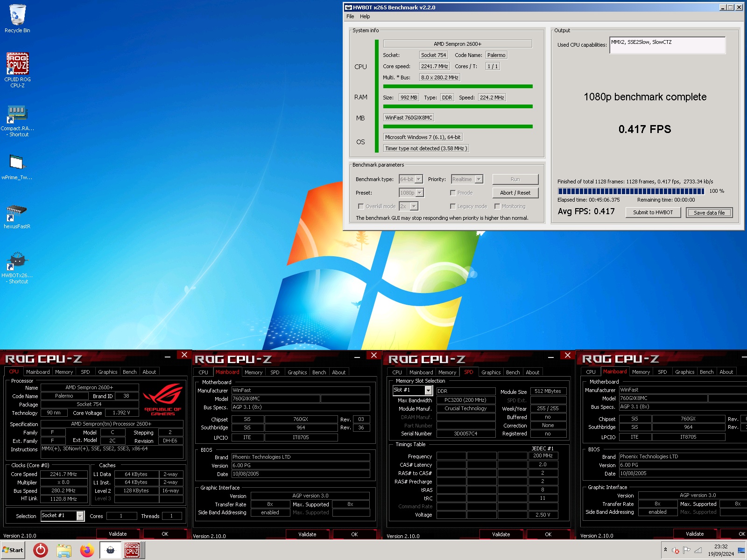Image resolution: width=747 pixels, height=560 pixels.
Task: Click the HWBOT x265 title bar icon
Action: point(348,7)
